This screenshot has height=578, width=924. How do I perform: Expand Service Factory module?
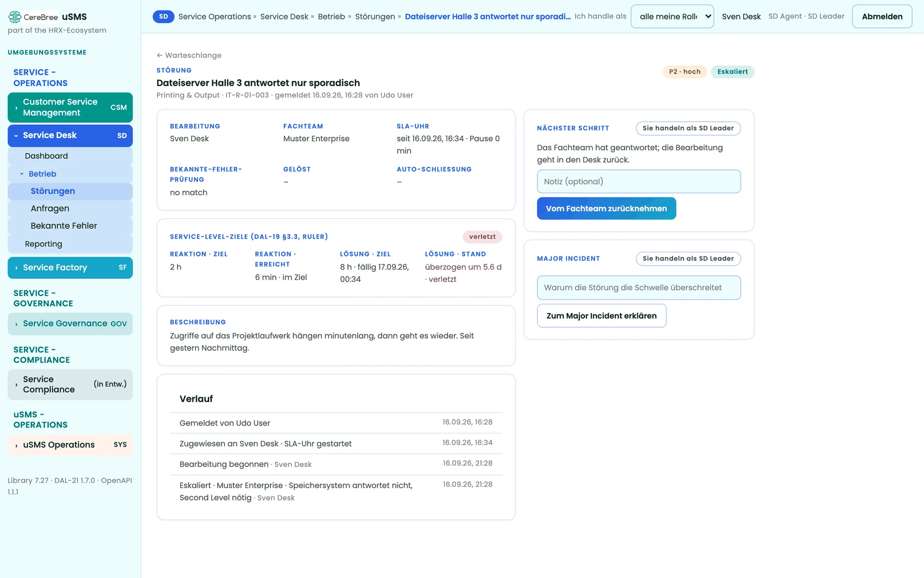[70, 268]
